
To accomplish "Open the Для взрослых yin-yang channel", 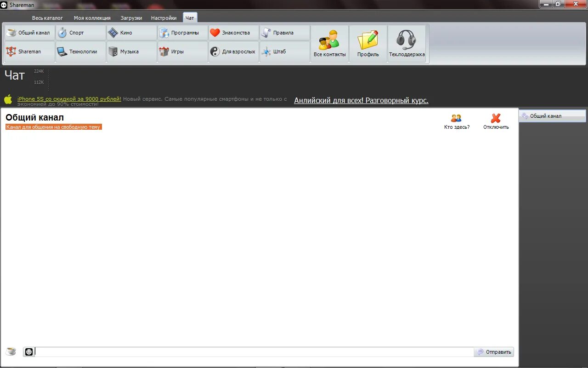I will pyautogui.click(x=234, y=52).
